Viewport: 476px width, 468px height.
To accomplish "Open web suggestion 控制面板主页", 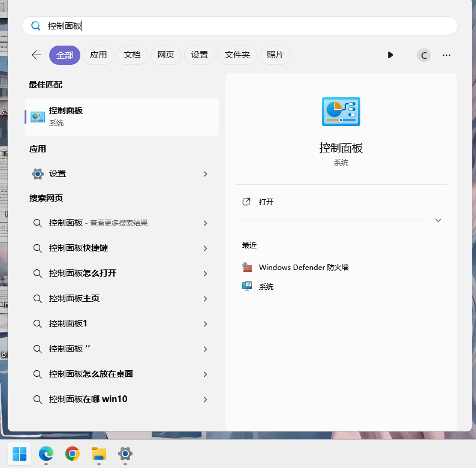I will 122,299.
